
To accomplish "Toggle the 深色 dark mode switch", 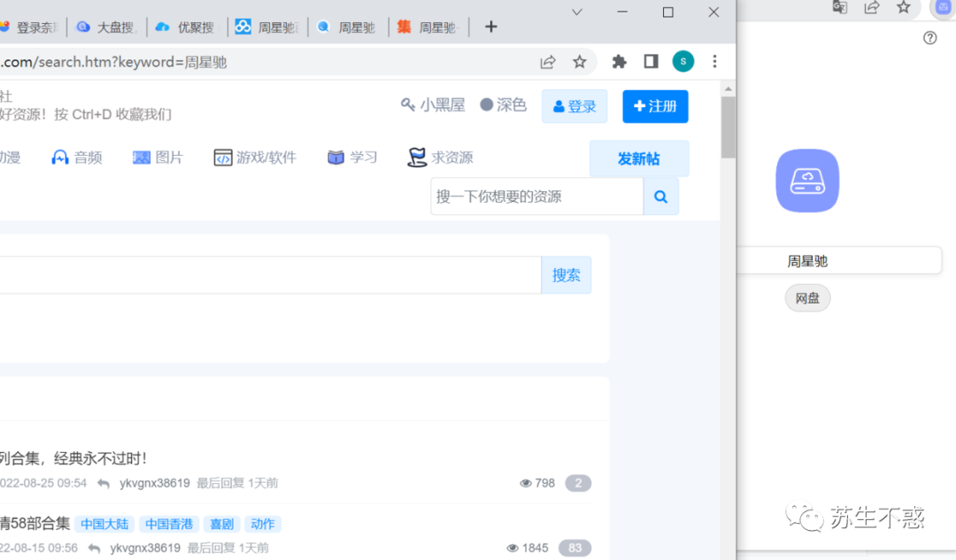I will click(x=503, y=105).
